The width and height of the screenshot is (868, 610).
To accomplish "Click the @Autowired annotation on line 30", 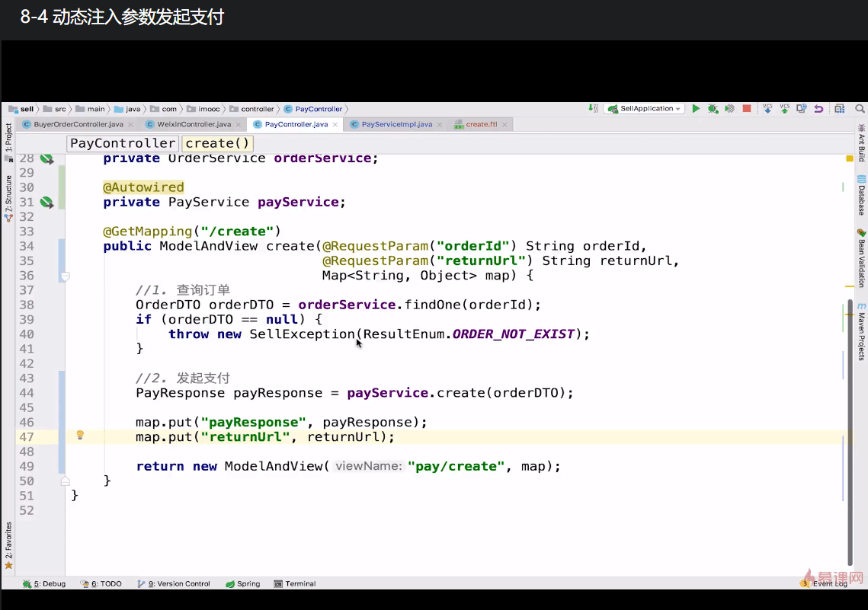I will click(143, 187).
